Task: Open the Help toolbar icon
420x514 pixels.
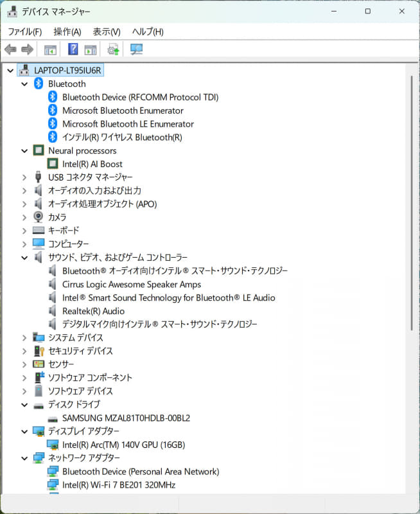Action: pos(73,49)
